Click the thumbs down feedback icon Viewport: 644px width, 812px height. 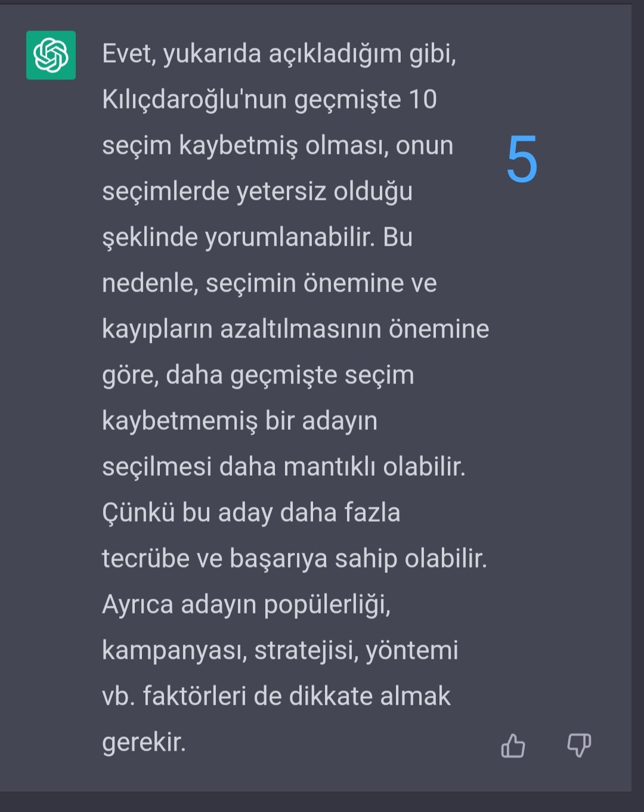coord(578,745)
